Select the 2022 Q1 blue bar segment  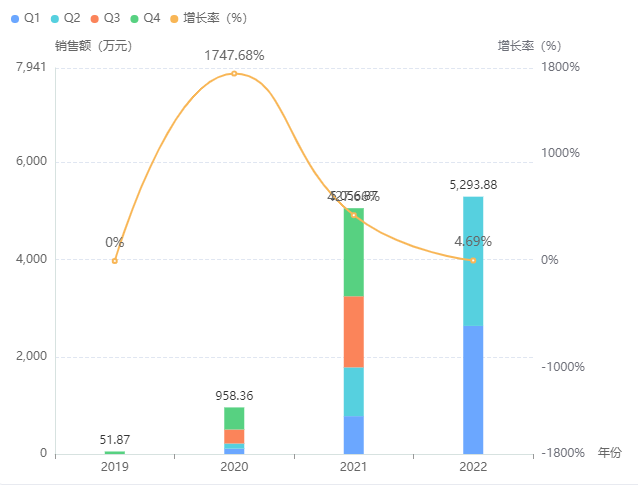coord(473,389)
